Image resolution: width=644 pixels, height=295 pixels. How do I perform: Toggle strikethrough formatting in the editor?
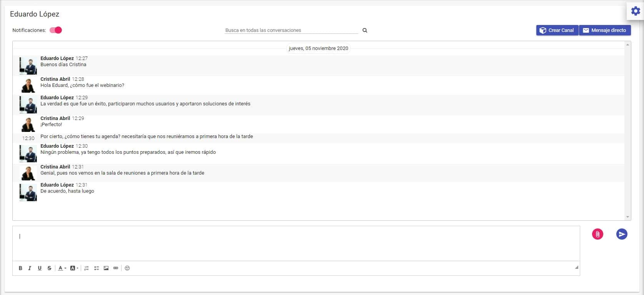pos(49,268)
